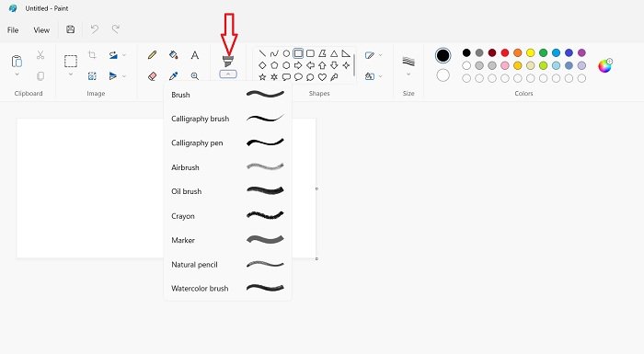Image resolution: width=644 pixels, height=354 pixels.
Task: Click the Magnifier zoom tool
Action: (195, 76)
